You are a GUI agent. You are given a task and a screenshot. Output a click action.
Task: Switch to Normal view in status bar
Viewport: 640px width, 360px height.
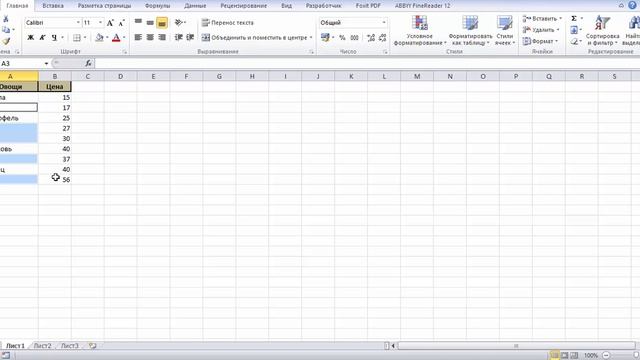(x=554, y=356)
